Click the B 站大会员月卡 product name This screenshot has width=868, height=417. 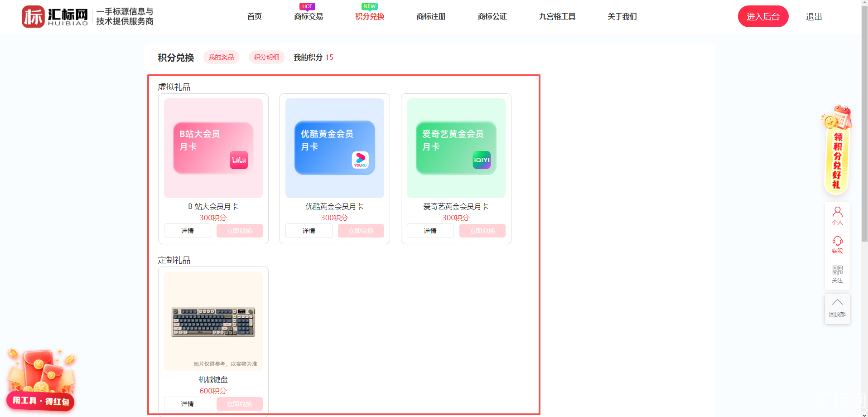pos(213,206)
